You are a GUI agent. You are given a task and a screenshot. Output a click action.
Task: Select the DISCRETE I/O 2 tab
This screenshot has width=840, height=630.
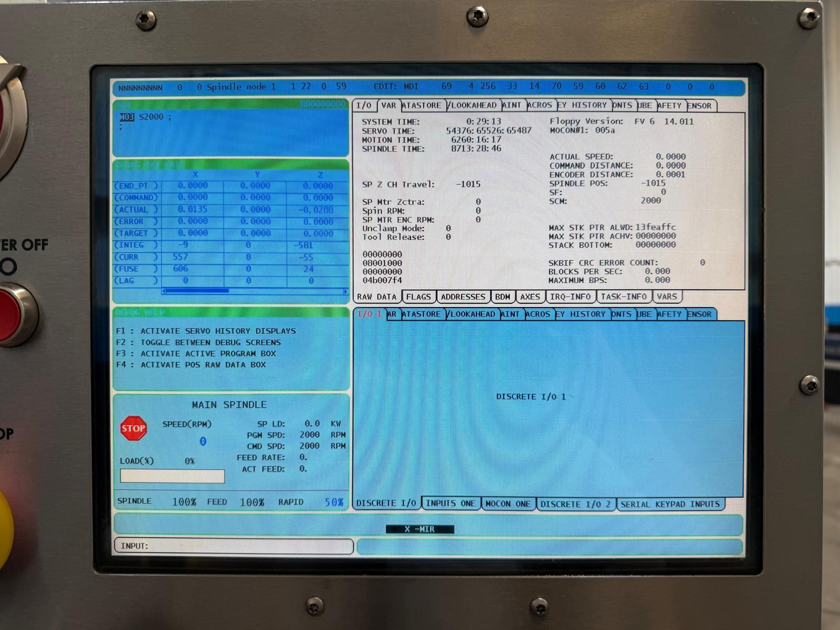(576, 504)
